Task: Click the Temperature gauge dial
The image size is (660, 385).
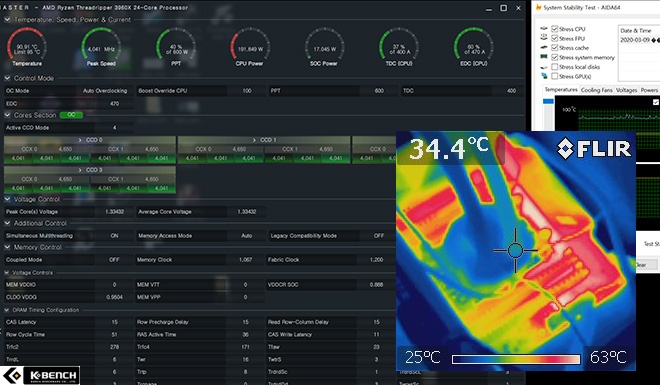Action: tap(27, 47)
